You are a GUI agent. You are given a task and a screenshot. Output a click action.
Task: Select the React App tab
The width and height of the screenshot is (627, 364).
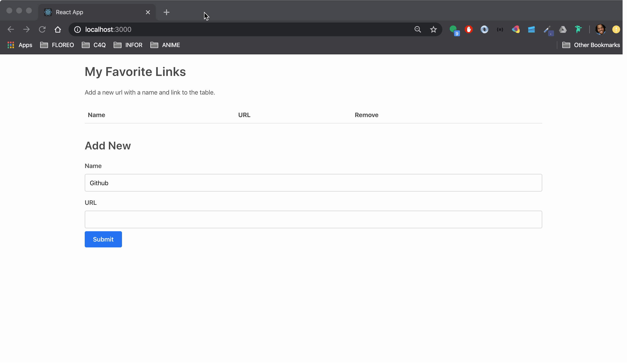pos(95,12)
